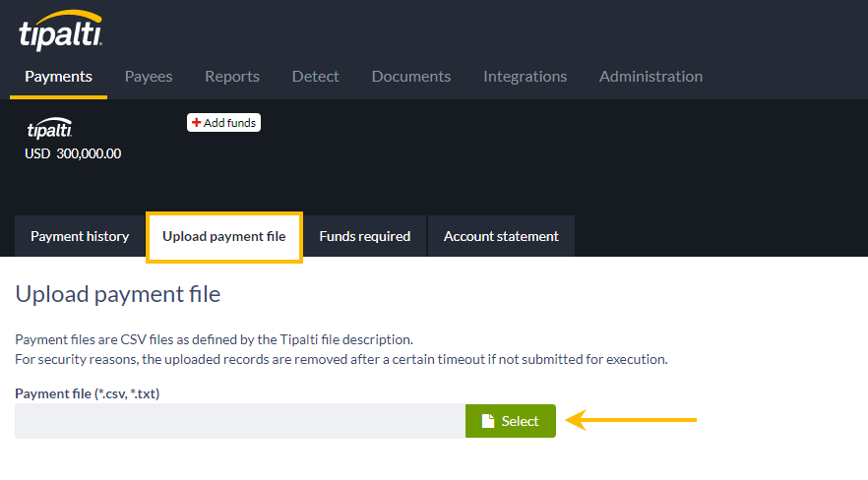Image resolution: width=868 pixels, height=480 pixels.
Task: View the Account statement tab
Action: 501,236
